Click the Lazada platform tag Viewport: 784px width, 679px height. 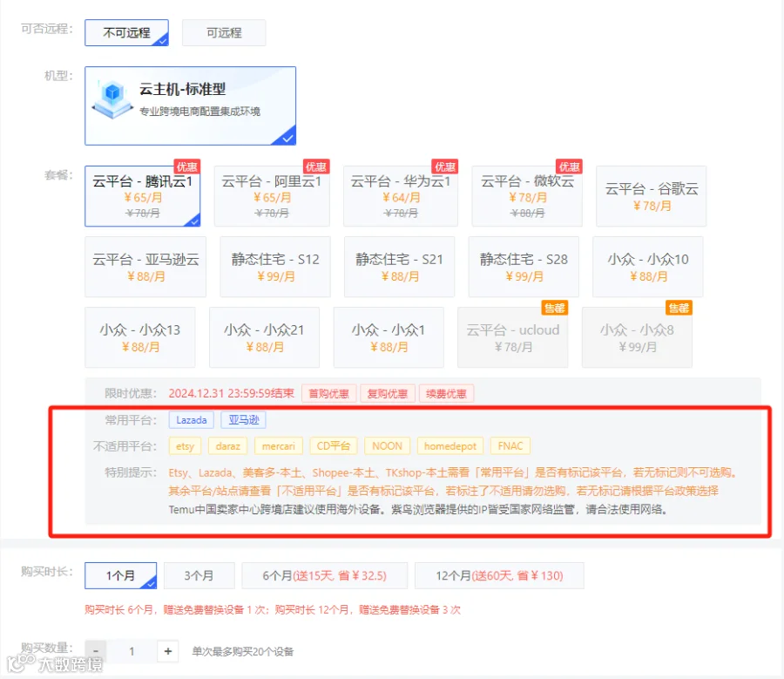pyautogui.click(x=192, y=420)
